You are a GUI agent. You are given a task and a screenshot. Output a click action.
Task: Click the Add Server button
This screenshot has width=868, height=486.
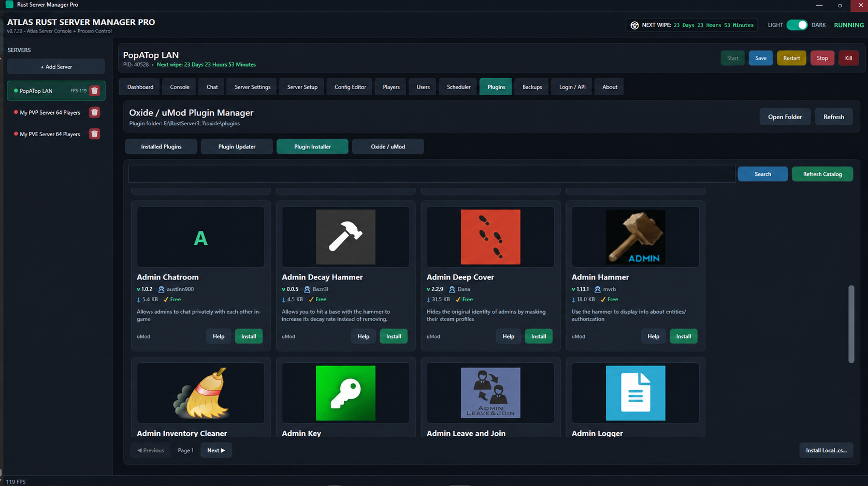coord(56,67)
